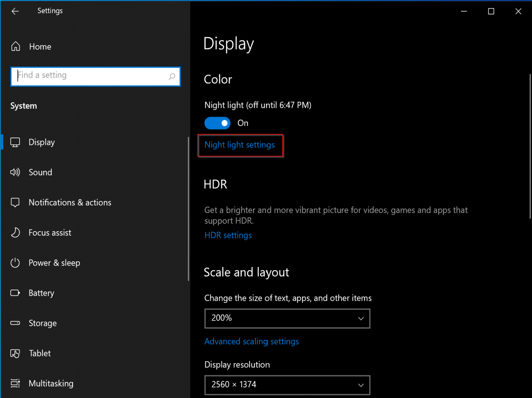Open the Sound settings icon
Viewport: 532px width, 398px height.
(x=15, y=172)
